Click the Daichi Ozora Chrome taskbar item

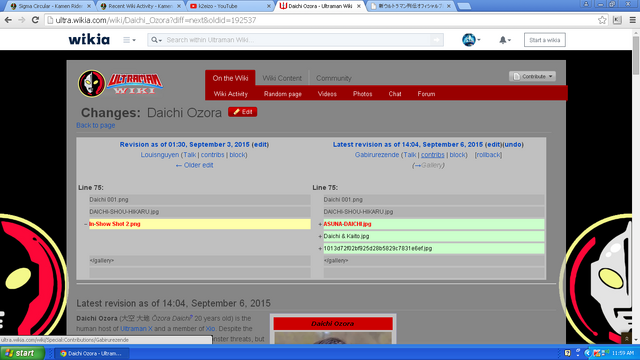91,353
